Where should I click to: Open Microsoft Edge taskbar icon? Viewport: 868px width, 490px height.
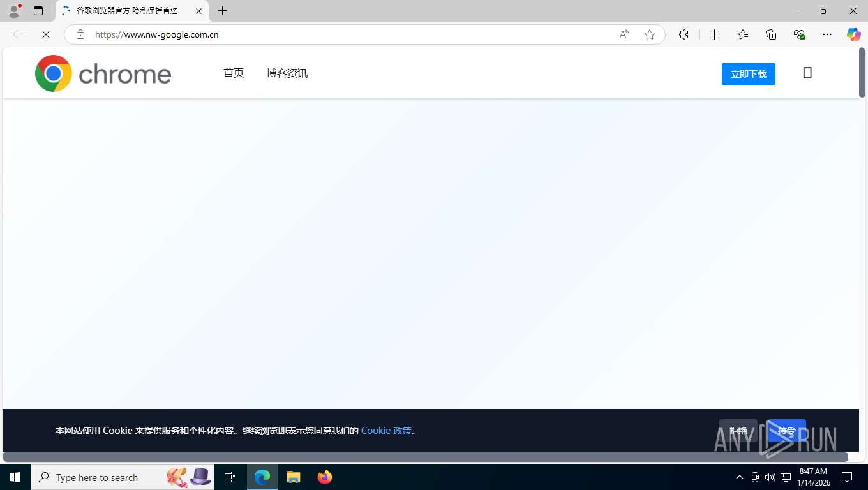pos(262,477)
